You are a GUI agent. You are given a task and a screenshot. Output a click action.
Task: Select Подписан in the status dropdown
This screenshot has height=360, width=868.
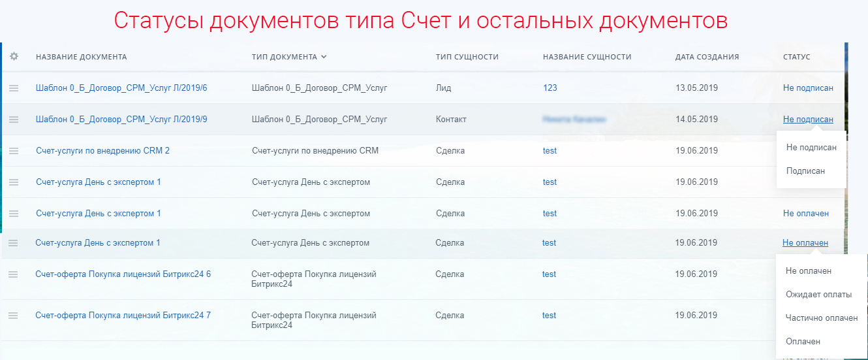(805, 171)
